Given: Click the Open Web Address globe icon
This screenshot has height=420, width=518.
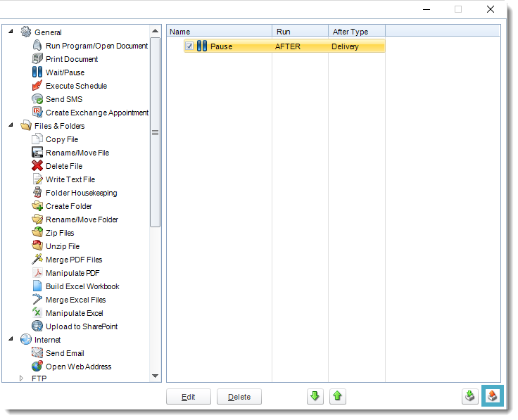Looking at the screenshot, I should tap(37, 366).
